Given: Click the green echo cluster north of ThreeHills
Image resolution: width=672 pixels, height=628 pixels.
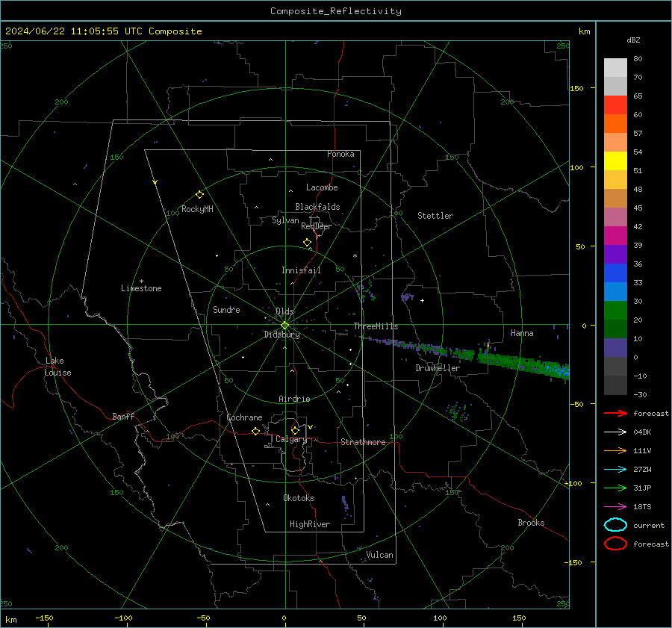Looking at the screenshot, I should pos(367,290).
